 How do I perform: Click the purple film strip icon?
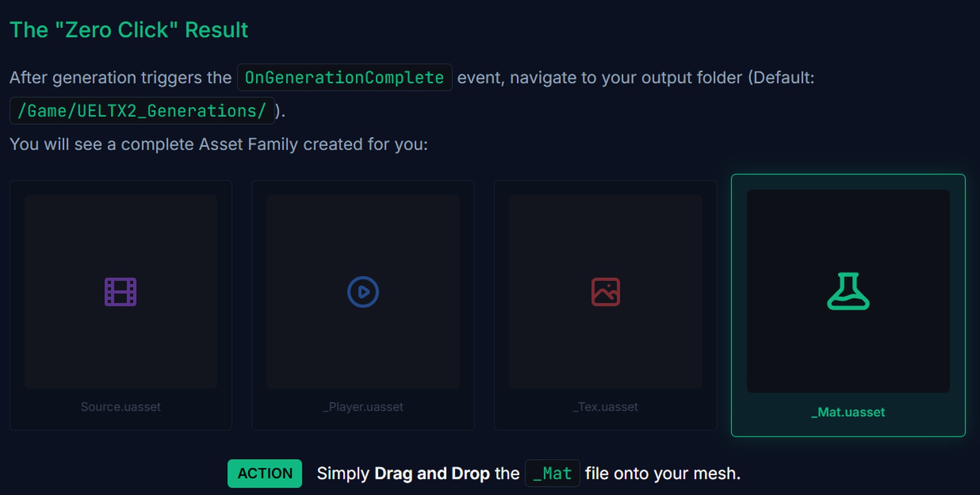point(121,292)
